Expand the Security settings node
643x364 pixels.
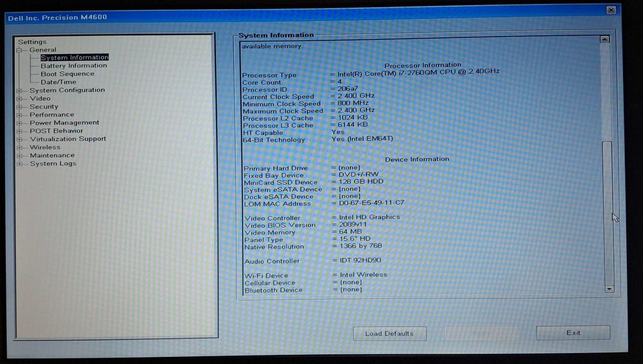point(19,107)
